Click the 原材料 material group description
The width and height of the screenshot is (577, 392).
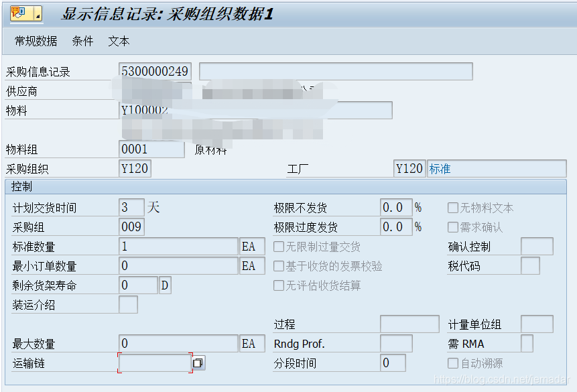210,149
